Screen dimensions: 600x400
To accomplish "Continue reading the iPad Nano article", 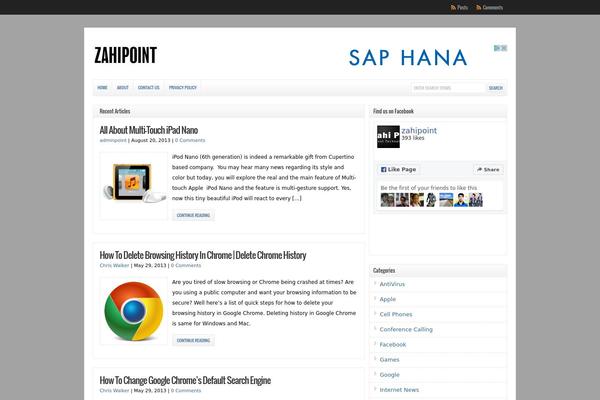I will pyautogui.click(x=193, y=215).
